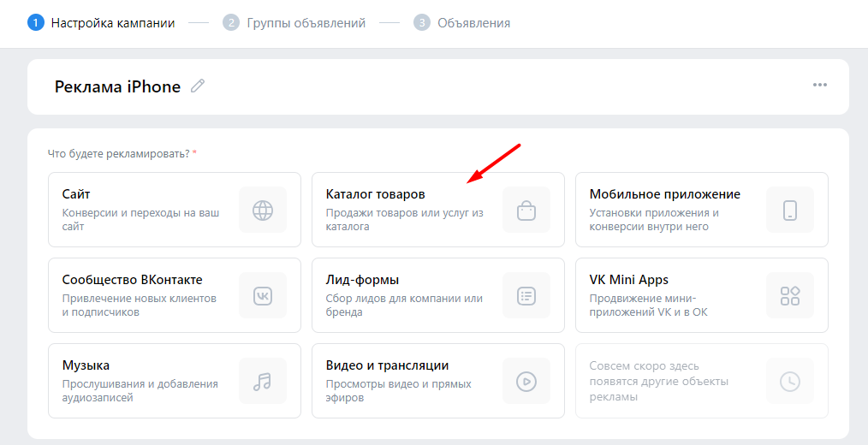Click the step 1 circle icon
Viewport: 868px width, 445px height.
(36, 23)
